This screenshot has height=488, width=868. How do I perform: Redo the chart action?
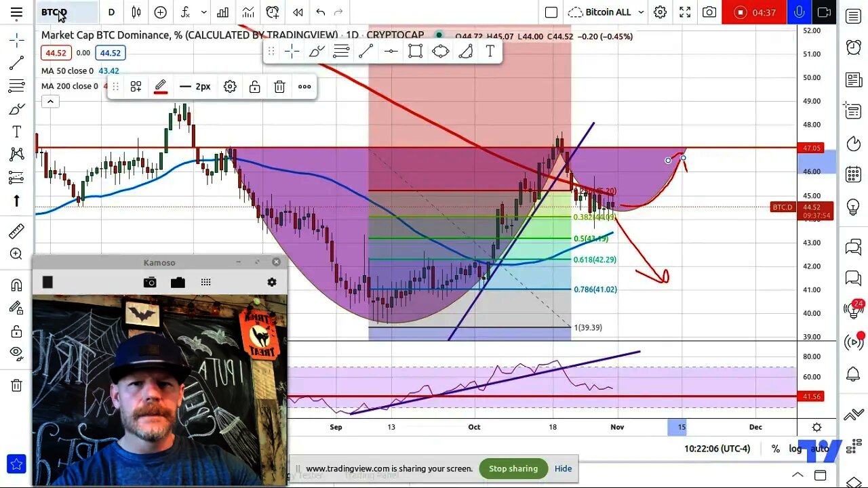pos(338,12)
